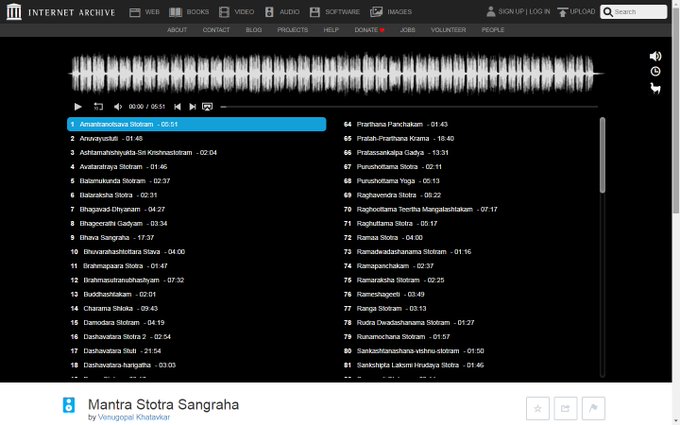Click the SIGN UP link
The width and height of the screenshot is (680, 425).
pyautogui.click(x=511, y=12)
